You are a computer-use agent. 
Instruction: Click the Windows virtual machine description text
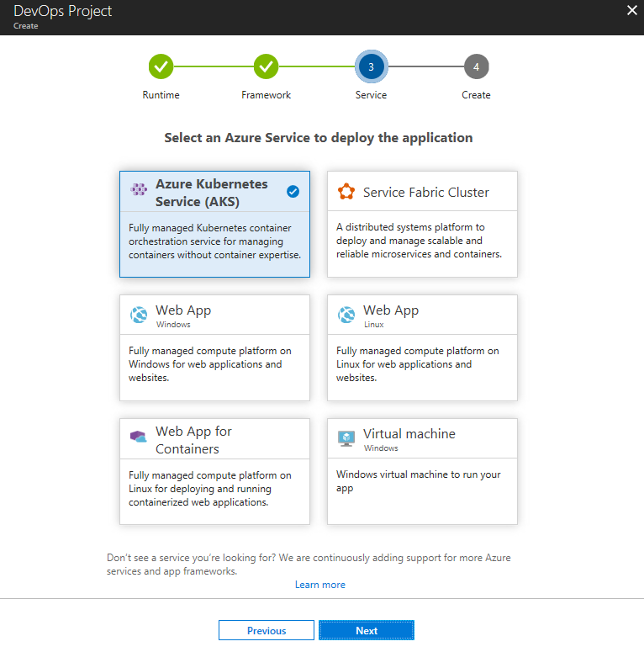[419, 481]
